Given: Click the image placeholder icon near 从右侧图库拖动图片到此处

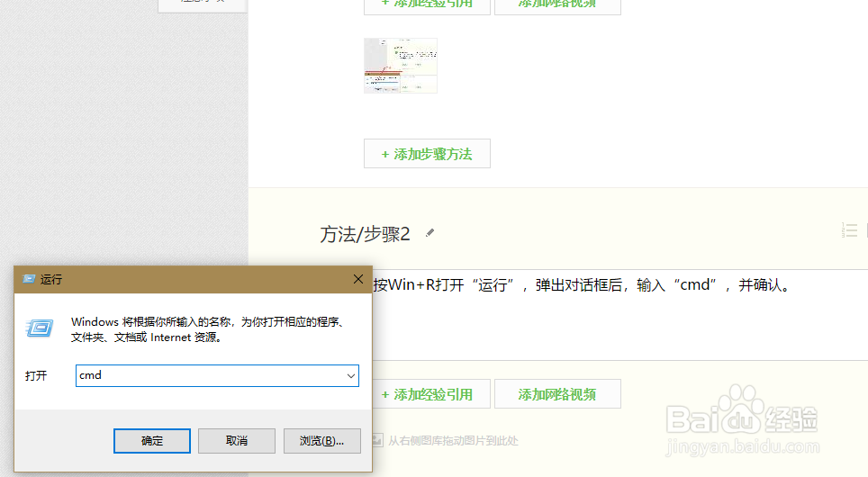Looking at the screenshot, I should pyautogui.click(x=377, y=440).
